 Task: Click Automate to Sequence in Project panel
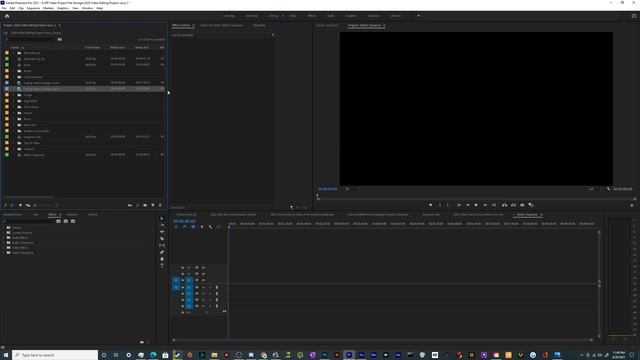tap(130, 205)
